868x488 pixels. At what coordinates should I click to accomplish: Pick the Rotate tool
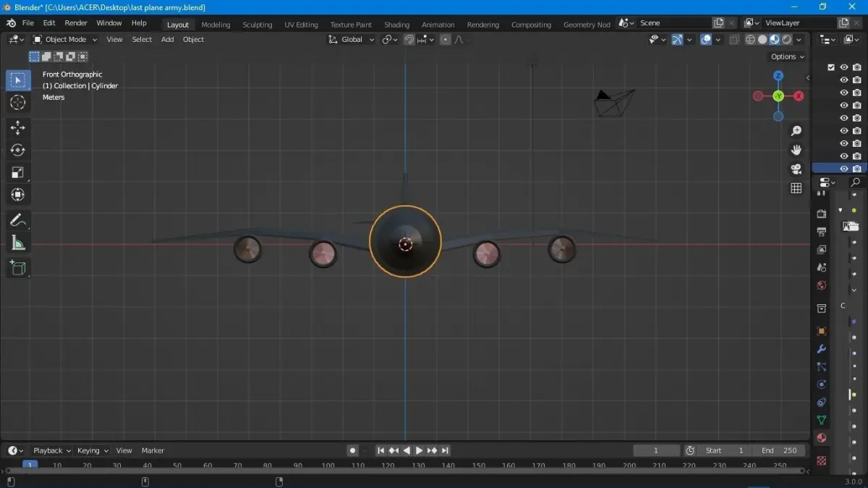(x=18, y=150)
